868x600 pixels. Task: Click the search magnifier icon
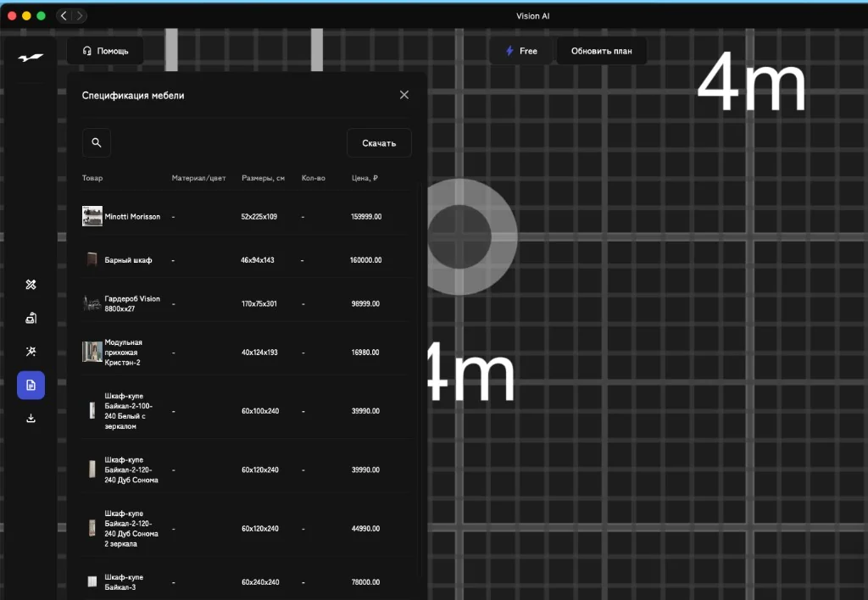[97, 143]
